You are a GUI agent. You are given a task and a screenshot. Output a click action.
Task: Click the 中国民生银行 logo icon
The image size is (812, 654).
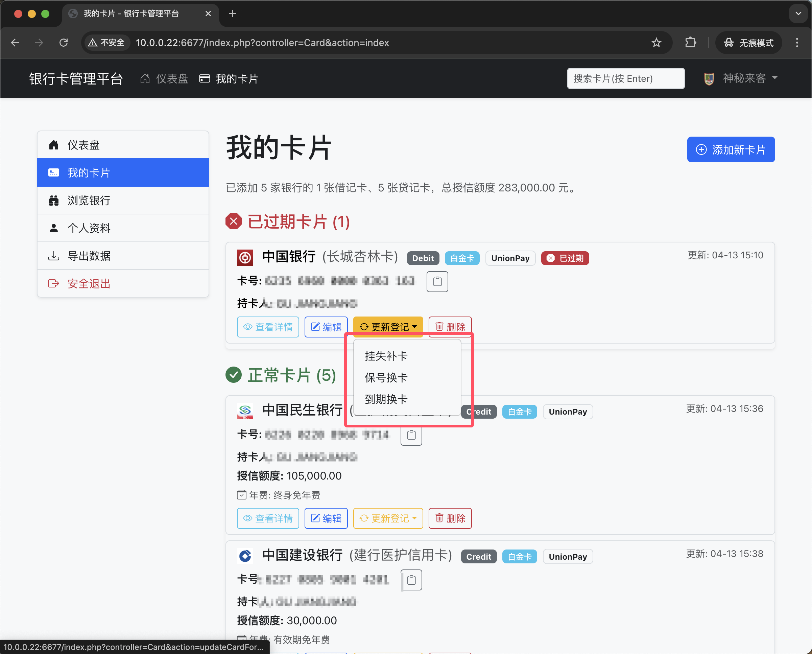pyautogui.click(x=245, y=411)
